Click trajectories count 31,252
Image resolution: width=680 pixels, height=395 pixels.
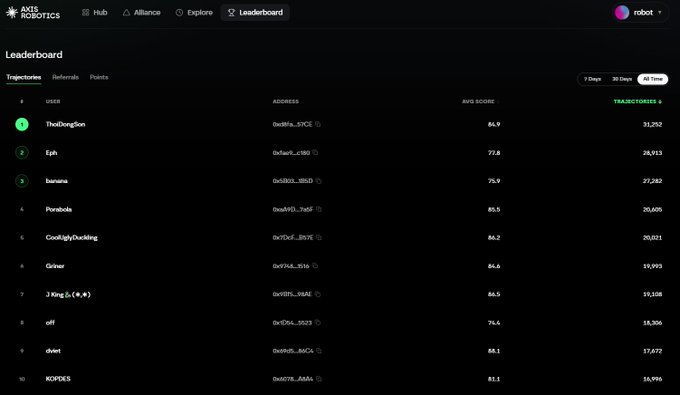point(652,124)
